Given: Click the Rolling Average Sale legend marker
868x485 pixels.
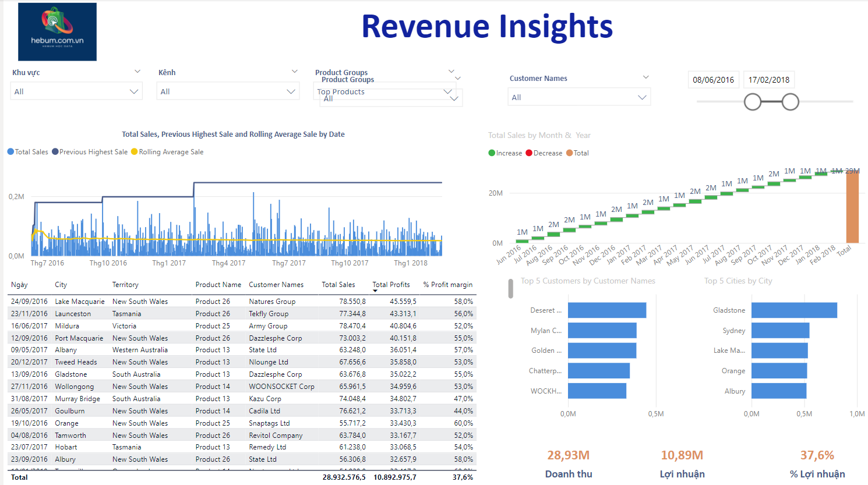Looking at the screenshot, I should point(135,152).
